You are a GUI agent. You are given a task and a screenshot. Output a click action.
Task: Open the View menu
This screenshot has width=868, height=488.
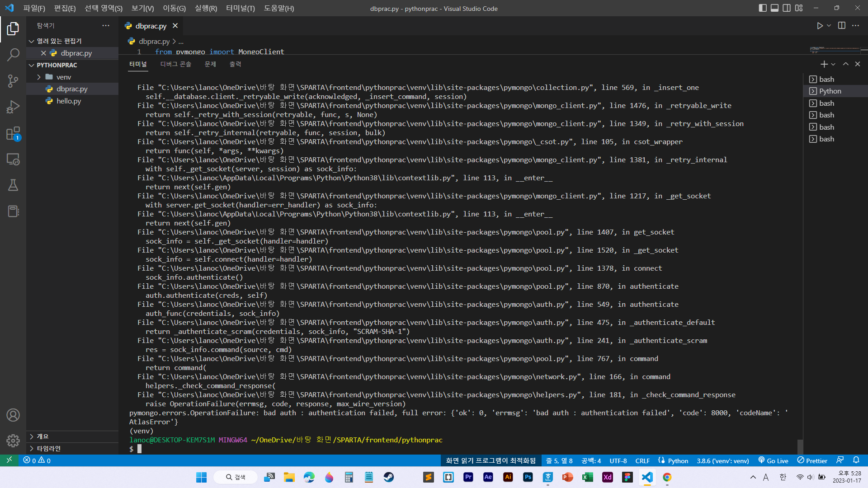(142, 8)
